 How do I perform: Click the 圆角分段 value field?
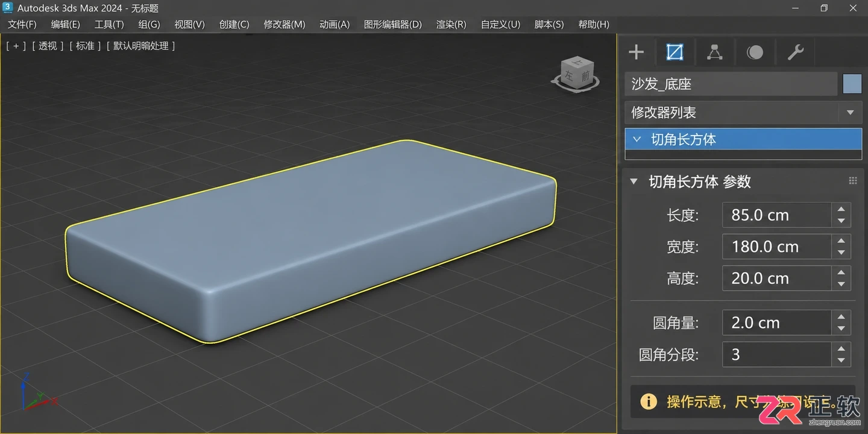pyautogui.click(x=777, y=354)
